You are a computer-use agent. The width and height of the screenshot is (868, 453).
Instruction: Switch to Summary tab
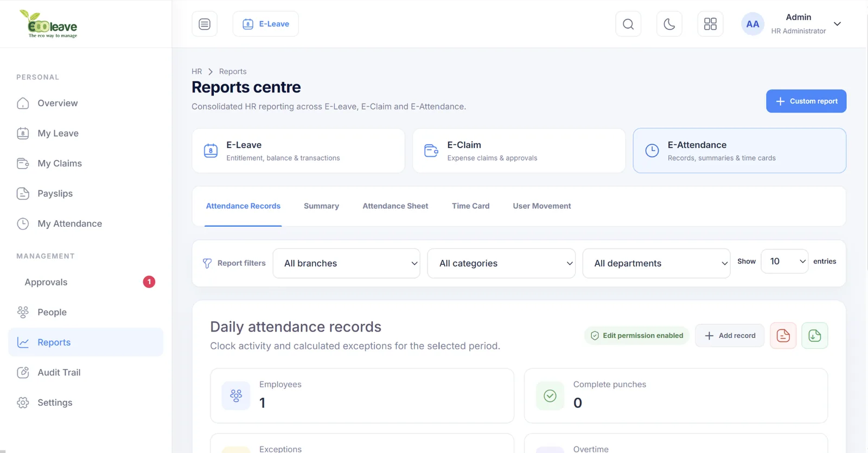pos(321,206)
